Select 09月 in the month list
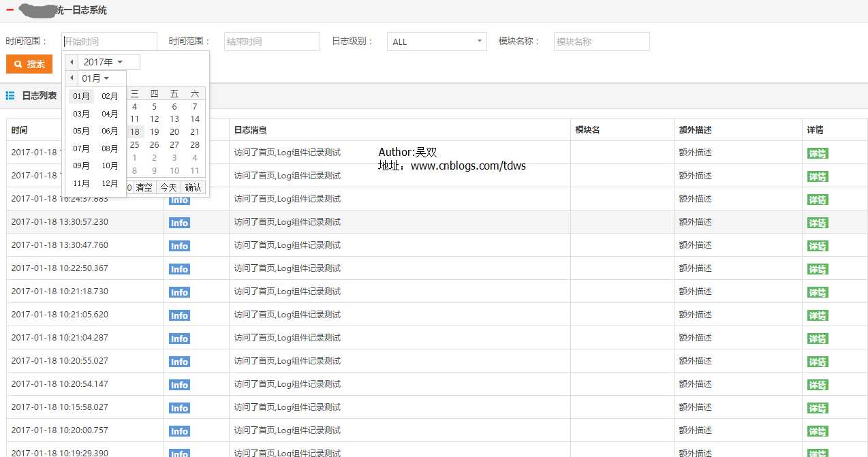868x457 pixels. (81, 166)
